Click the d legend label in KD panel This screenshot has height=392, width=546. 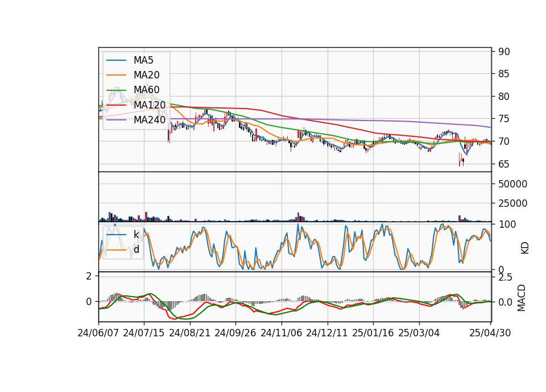136,249
